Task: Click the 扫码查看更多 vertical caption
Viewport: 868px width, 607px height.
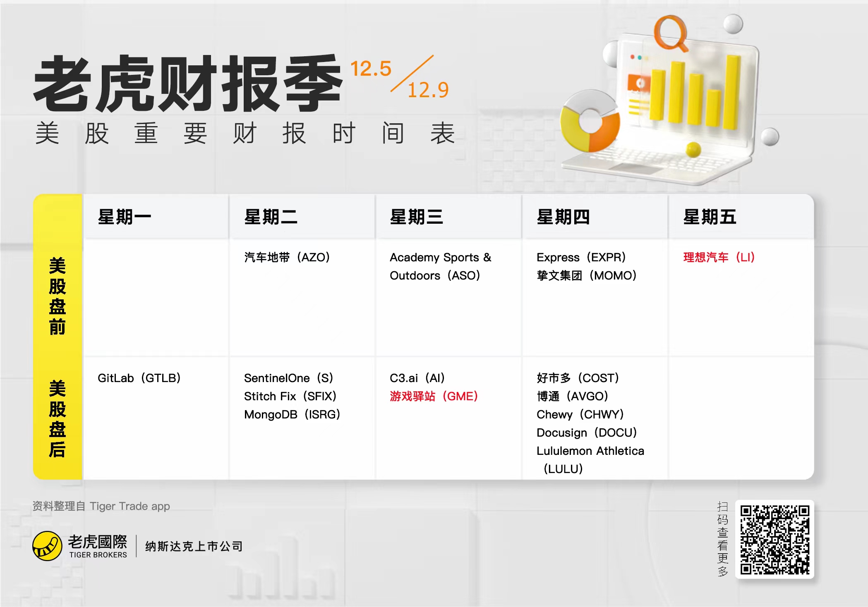Action: [722, 539]
